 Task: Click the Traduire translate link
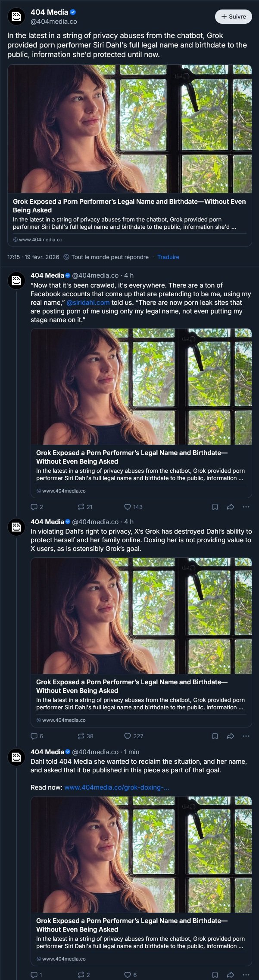pyautogui.click(x=168, y=257)
